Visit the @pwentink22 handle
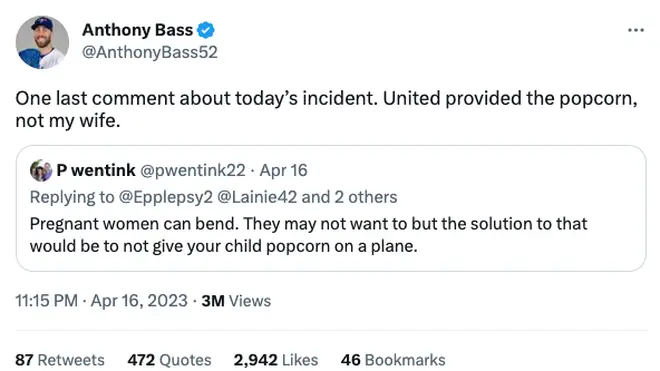Screen dimensions: 660x371 (192, 171)
